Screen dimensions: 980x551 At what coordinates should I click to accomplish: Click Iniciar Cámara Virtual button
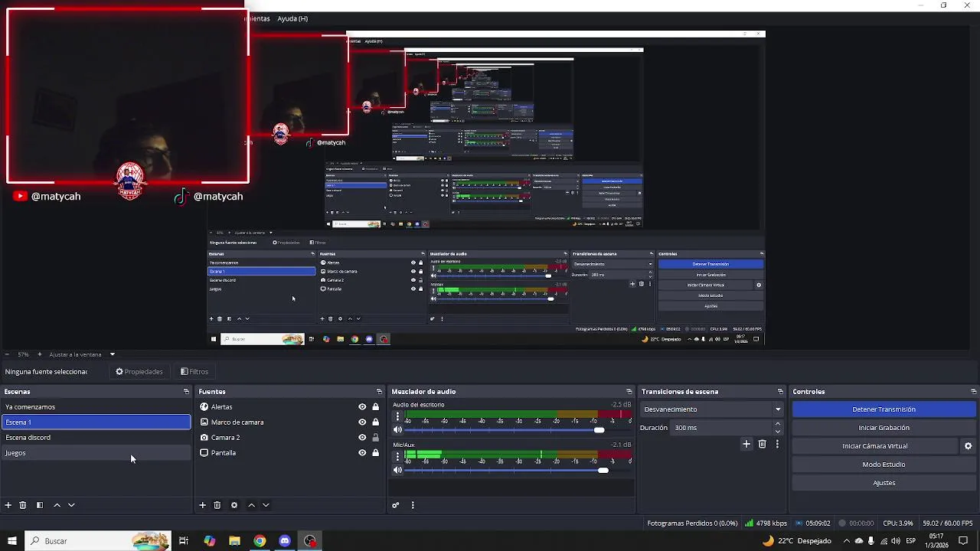[x=875, y=446]
